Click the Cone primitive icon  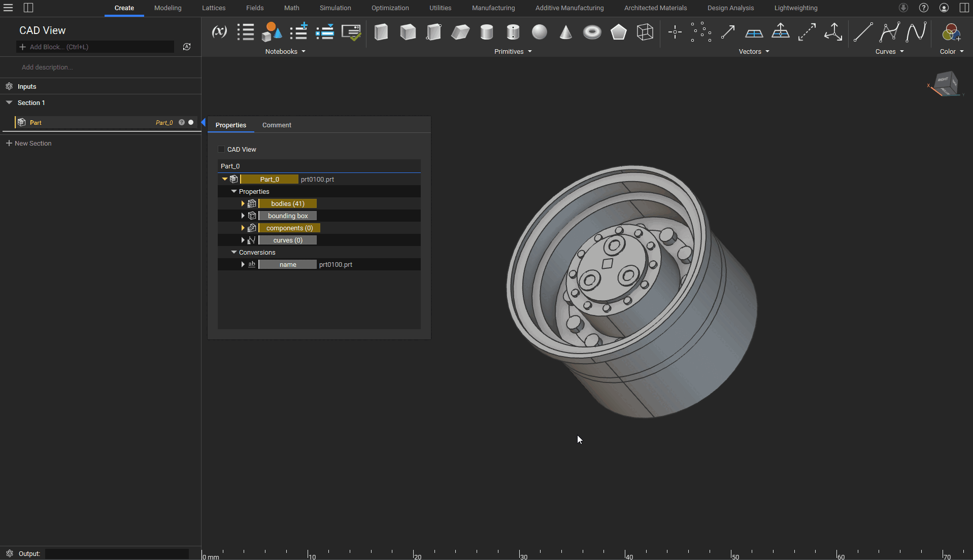(x=565, y=32)
